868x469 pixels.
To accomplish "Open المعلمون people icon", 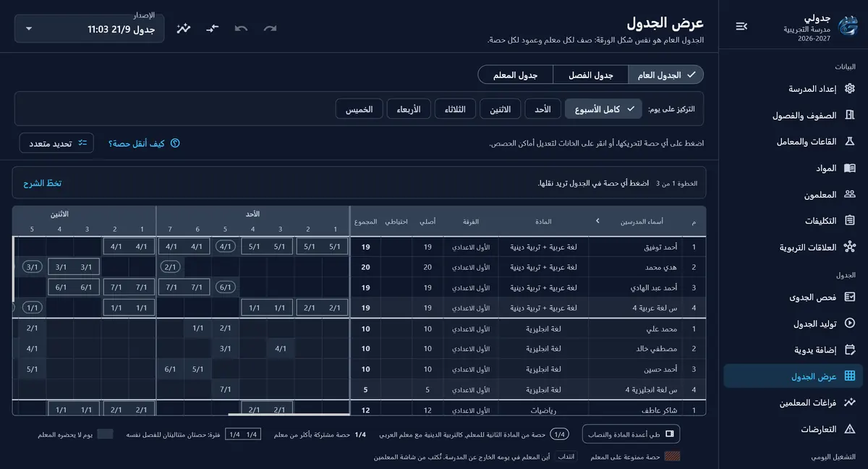I will click(x=850, y=195).
